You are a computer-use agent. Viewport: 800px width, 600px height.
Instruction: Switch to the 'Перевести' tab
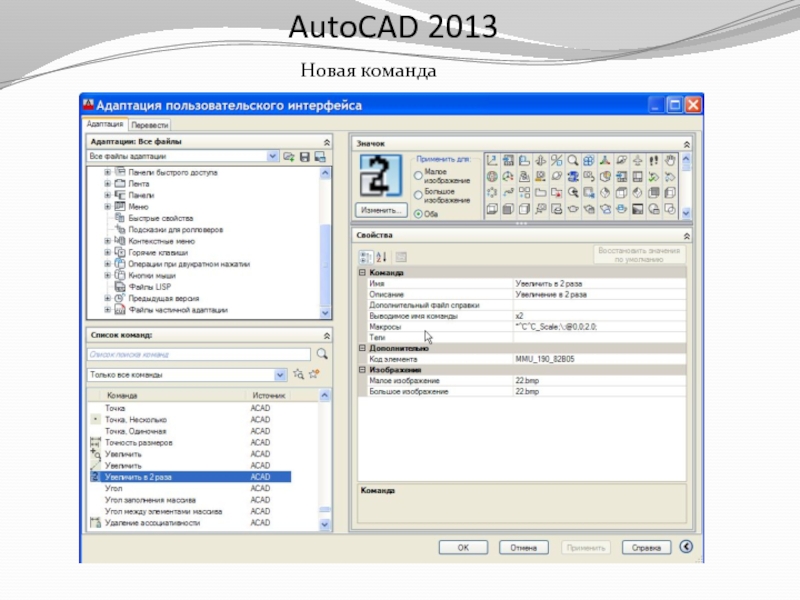[x=150, y=125]
